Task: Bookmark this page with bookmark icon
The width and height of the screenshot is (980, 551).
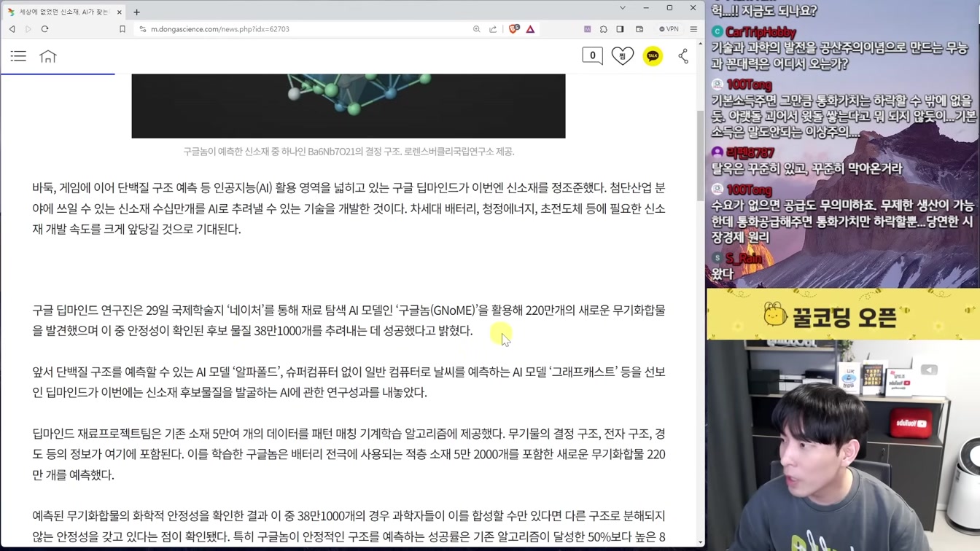Action: [x=122, y=29]
